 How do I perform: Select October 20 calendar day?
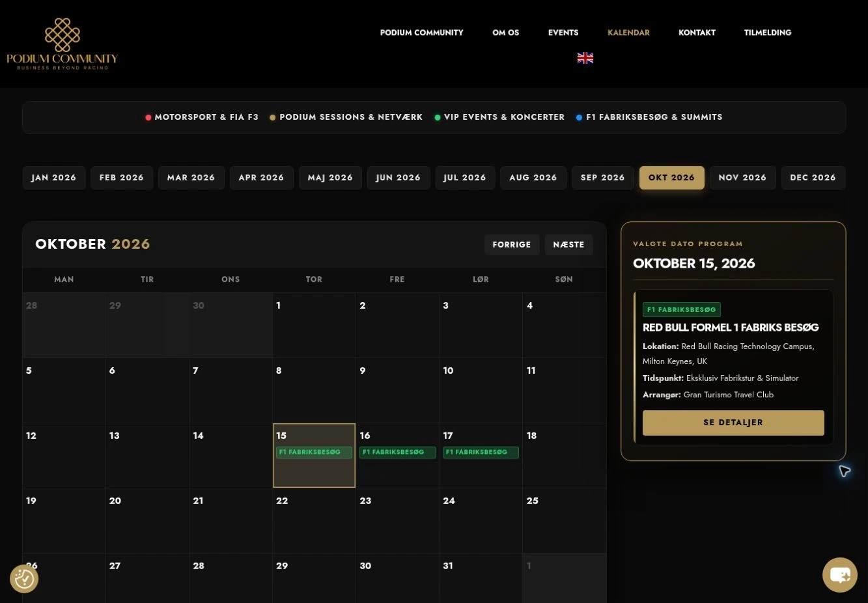point(147,520)
